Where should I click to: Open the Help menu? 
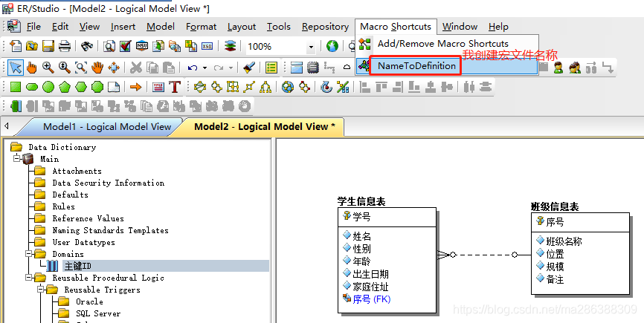(498, 27)
